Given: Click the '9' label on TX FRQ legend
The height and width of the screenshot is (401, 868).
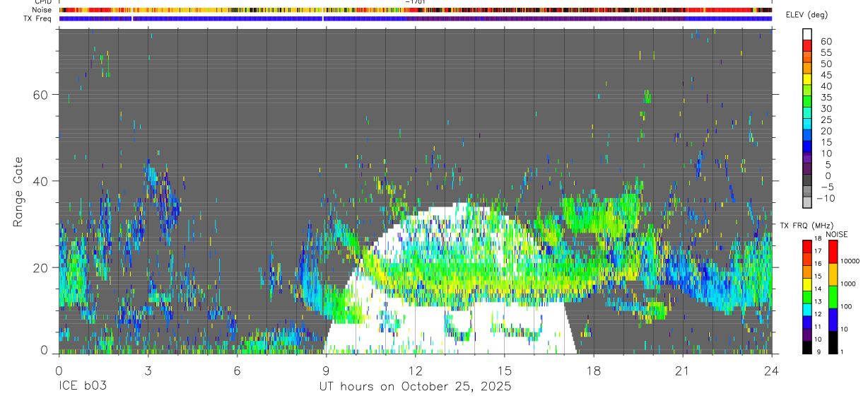Looking at the screenshot, I should (819, 352).
